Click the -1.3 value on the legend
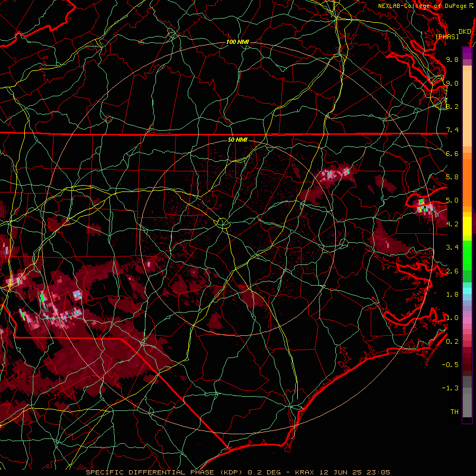476x476 pixels. coord(450,388)
